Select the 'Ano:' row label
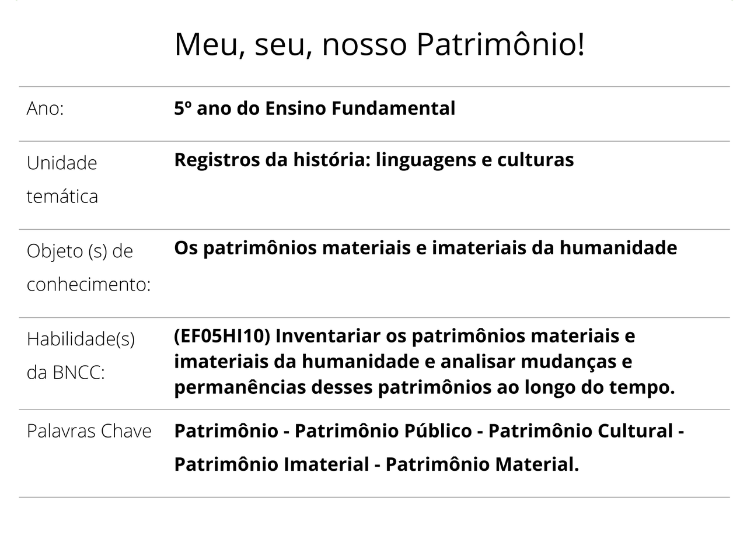Viewport: 747px width, 560px height. (45, 108)
